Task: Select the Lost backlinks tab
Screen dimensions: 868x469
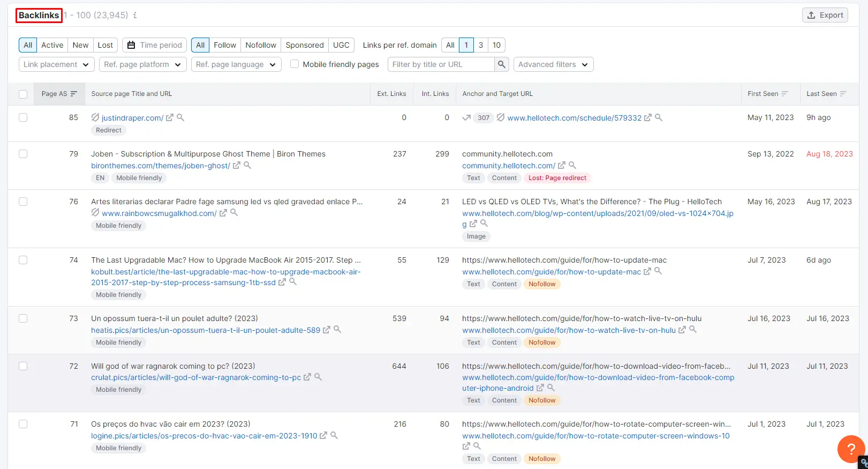Action: (x=105, y=45)
